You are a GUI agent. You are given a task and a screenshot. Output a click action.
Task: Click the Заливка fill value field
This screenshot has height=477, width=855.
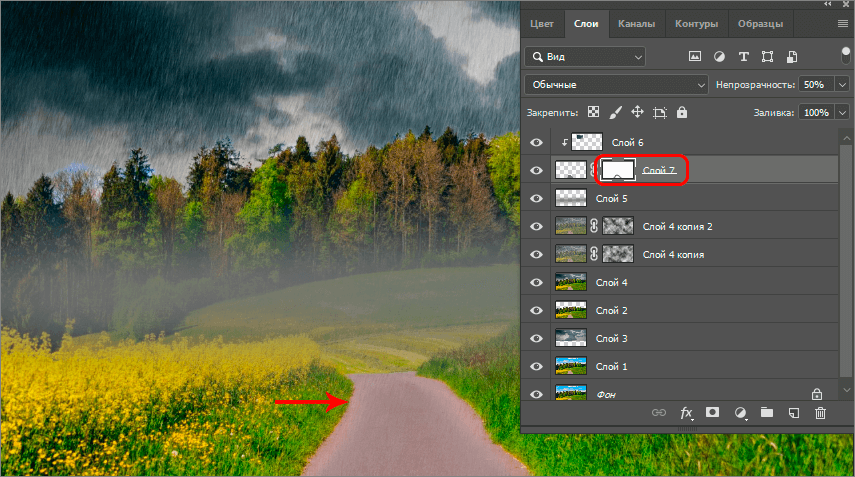815,113
